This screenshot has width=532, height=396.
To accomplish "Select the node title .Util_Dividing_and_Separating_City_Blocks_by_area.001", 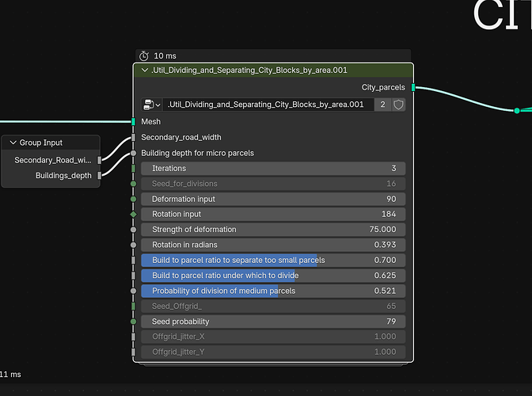I will click(249, 70).
